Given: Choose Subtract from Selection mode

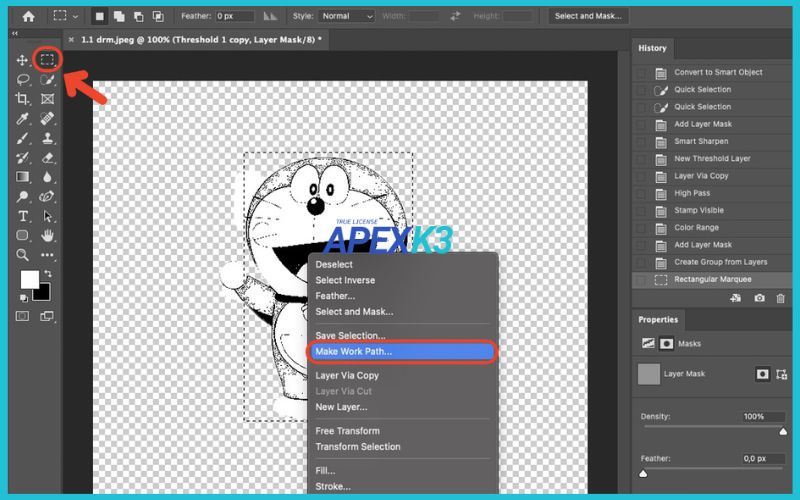Looking at the screenshot, I should (139, 16).
